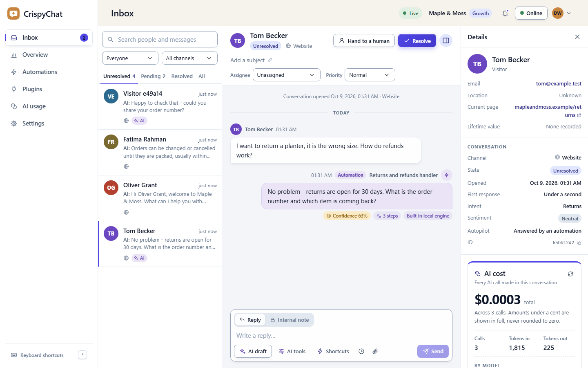Open the Visitor e49a14 conversation
The height and width of the screenshot is (368, 588).
[160, 107]
